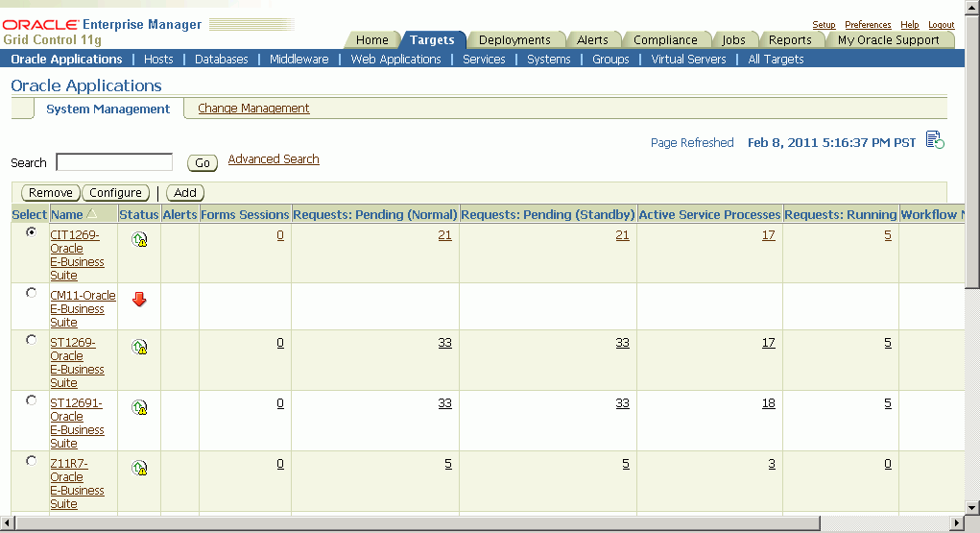Open Hosts subtab
Screen dimensions: 980x533
(x=158, y=59)
